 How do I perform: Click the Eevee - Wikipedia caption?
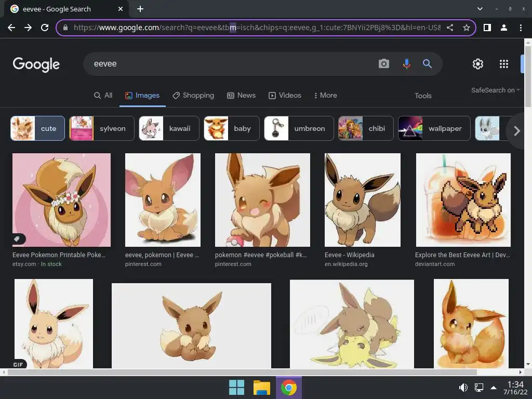coord(350,255)
